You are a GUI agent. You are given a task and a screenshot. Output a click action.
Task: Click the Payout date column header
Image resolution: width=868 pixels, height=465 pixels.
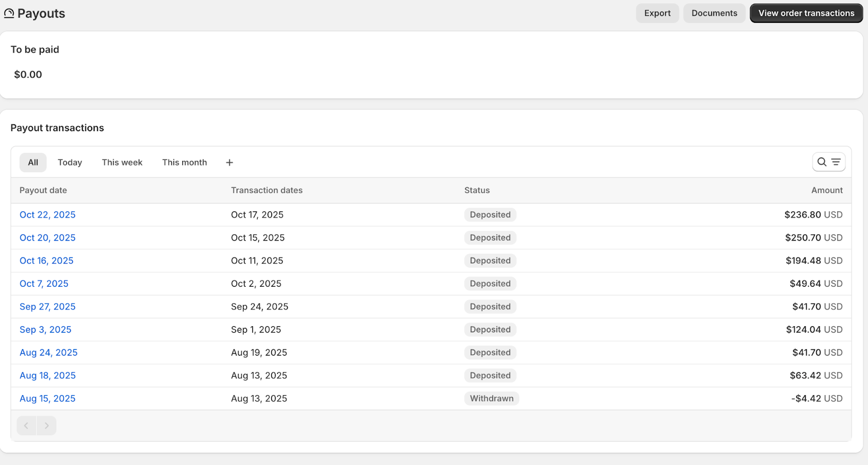(x=43, y=190)
